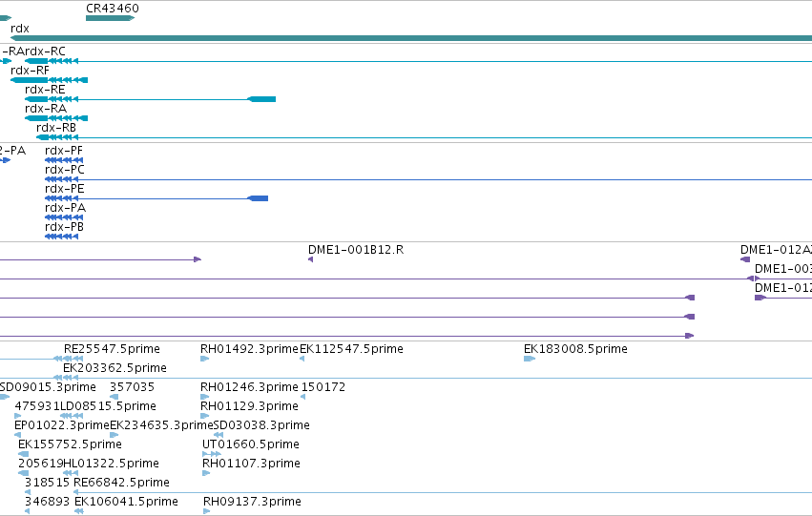Select the DME1-001B12.R arrowhead glyph
This screenshot has width=812, height=516.
point(311,259)
